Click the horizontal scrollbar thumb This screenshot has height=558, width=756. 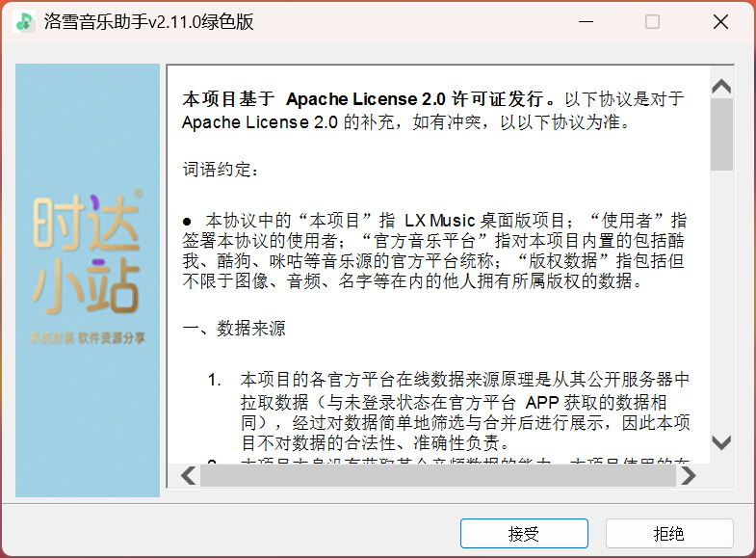tap(438, 476)
